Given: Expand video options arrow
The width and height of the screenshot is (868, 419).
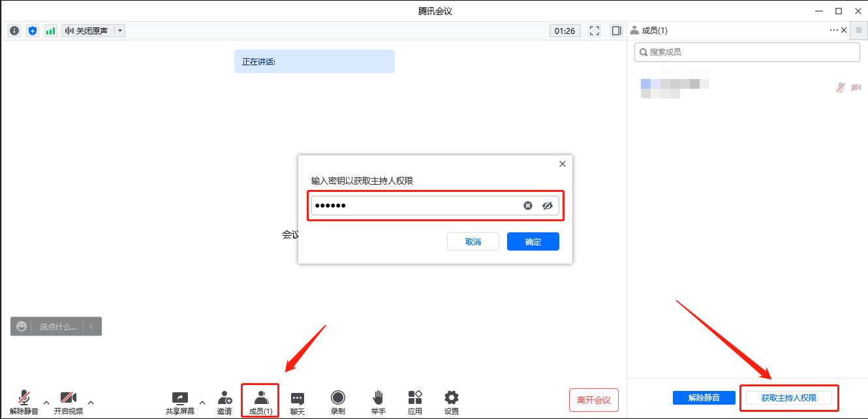Looking at the screenshot, I should click(x=91, y=402).
